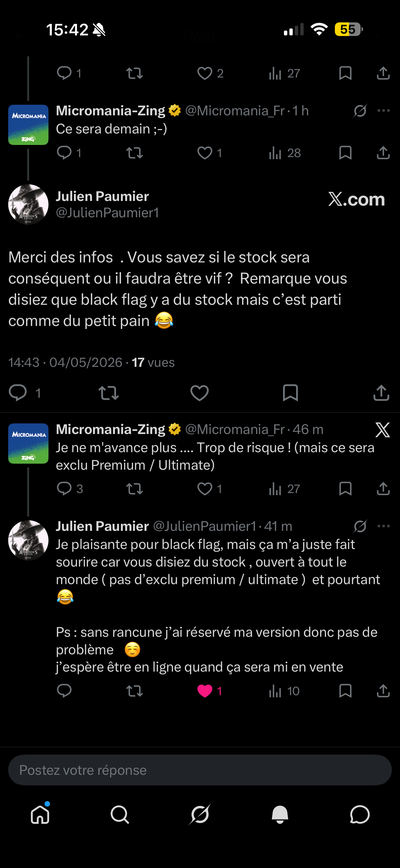Open Grok from the bottom navigation bar
The width and height of the screenshot is (400, 868).
(200, 814)
